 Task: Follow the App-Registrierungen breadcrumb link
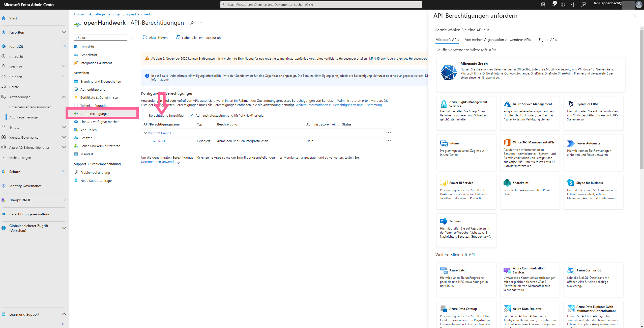point(105,14)
